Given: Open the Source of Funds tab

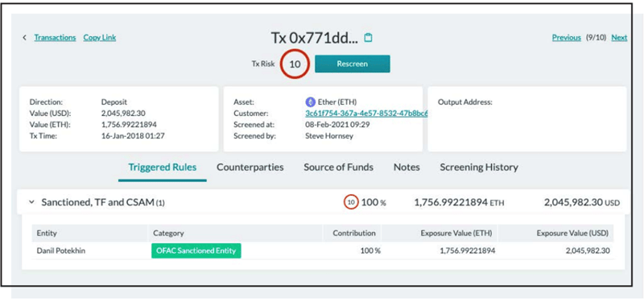Looking at the screenshot, I should (x=338, y=168).
